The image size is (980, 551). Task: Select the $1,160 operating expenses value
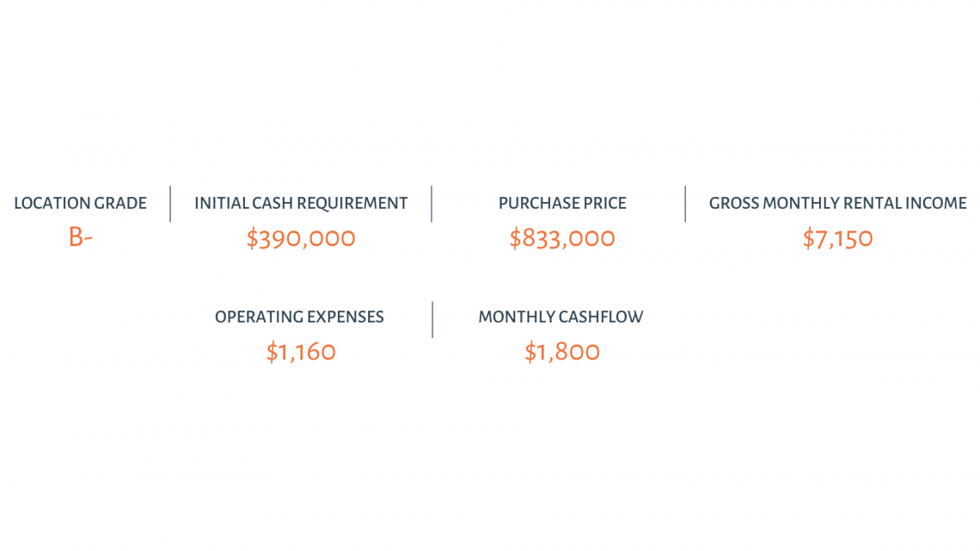pyautogui.click(x=301, y=352)
